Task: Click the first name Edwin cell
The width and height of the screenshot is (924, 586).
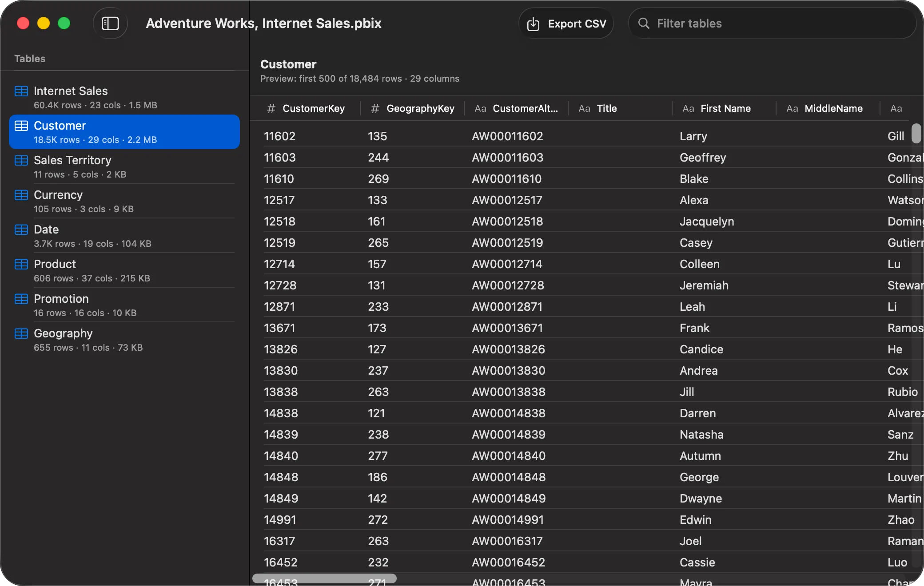Action: point(696,520)
